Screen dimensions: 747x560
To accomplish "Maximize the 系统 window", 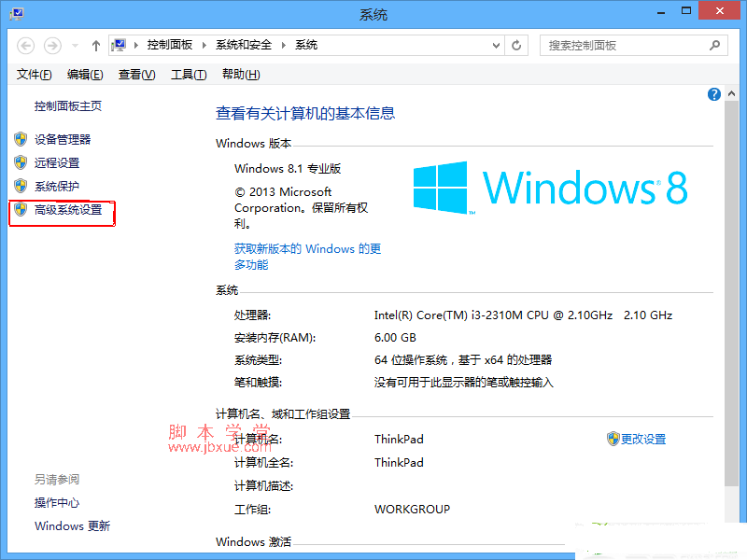I will [686, 11].
